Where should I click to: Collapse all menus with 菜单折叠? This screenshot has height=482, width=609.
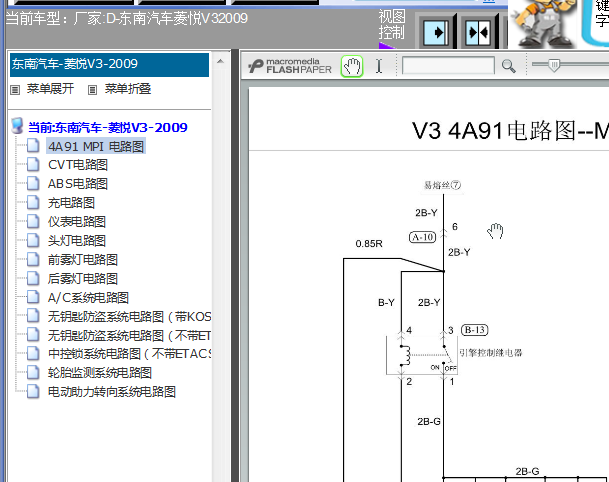(122, 89)
